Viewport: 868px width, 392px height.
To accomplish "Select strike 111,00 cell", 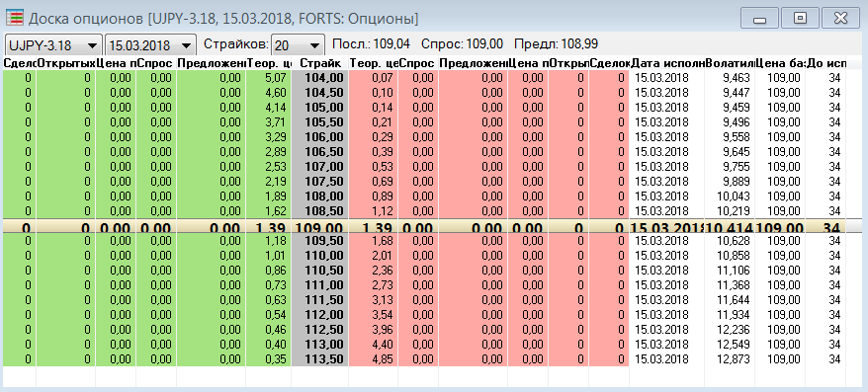I will pos(319,285).
